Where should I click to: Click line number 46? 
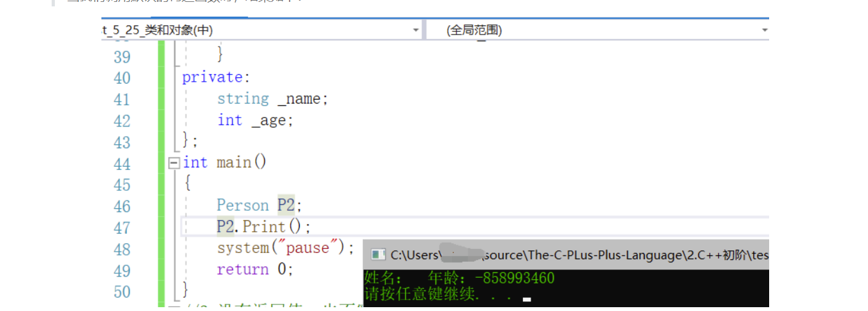click(x=122, y=207)
